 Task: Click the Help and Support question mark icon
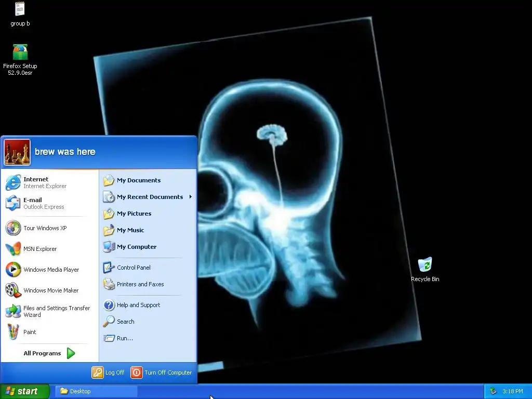point(109,304)
